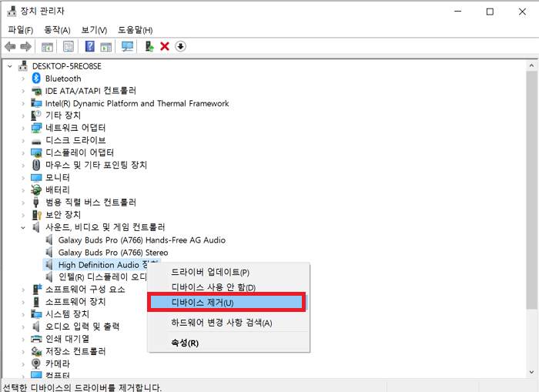Expand the 디스플레이 어댑터 category
Screen dimensions: 539x392
[23, 153]
